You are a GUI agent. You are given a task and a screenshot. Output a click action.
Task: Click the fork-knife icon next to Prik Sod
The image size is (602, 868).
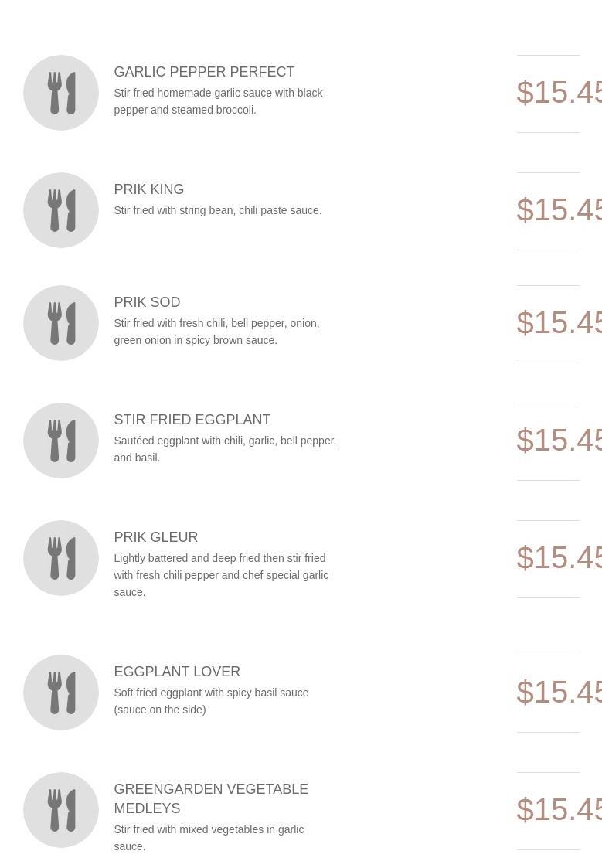coord(61,323)
